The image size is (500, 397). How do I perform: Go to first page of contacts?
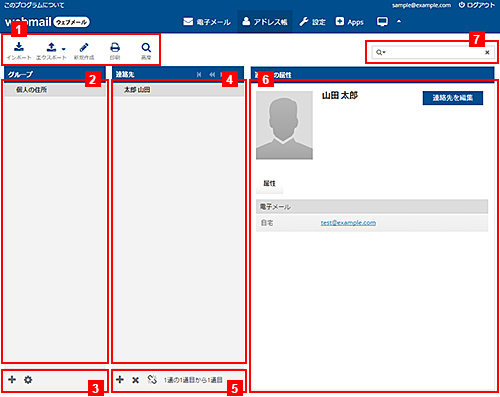(x=199, y=74)
